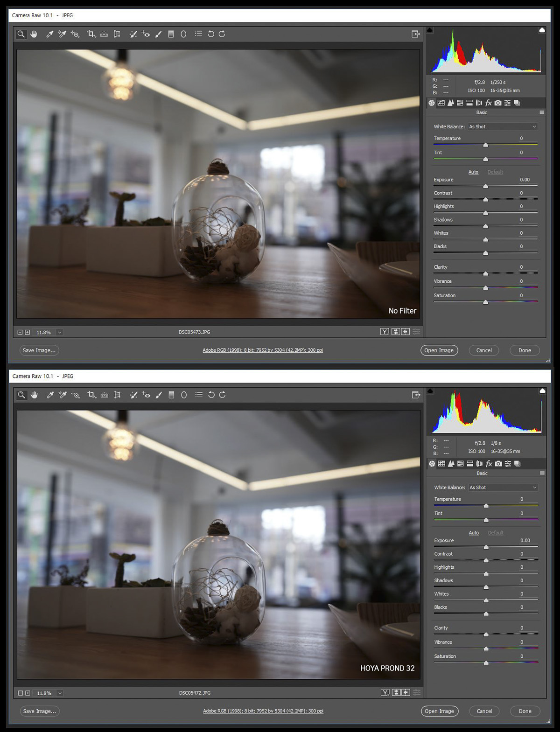This screenshot has height=732, width=560.
Task: Open the Basic panel flyout menu in the bottom window
Action: pos(542,473)
